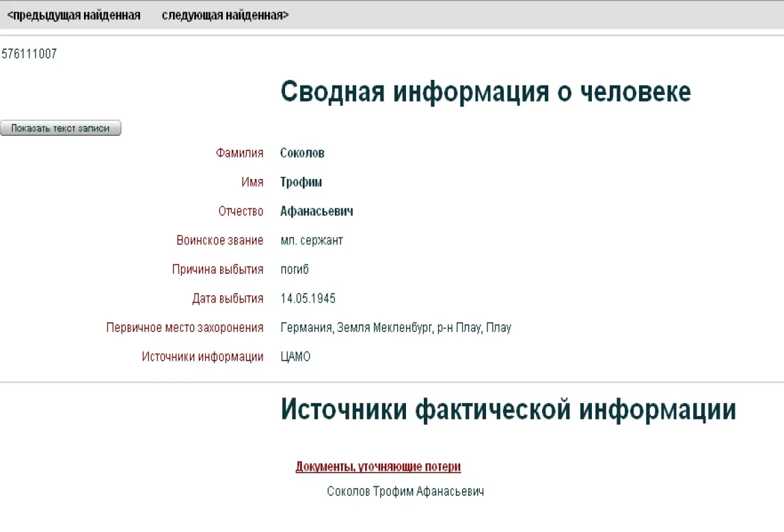
Task: Click the source value 'ЦАМО'
Action: [295, 357]
